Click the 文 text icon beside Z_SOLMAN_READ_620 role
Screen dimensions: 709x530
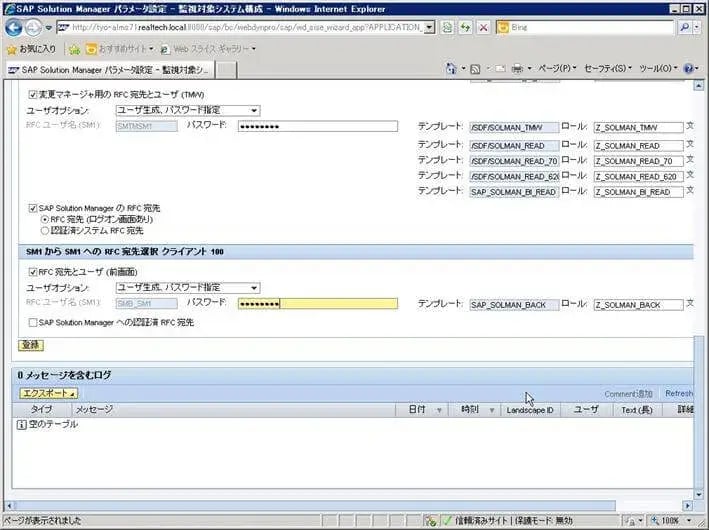(x=690, y=175)
